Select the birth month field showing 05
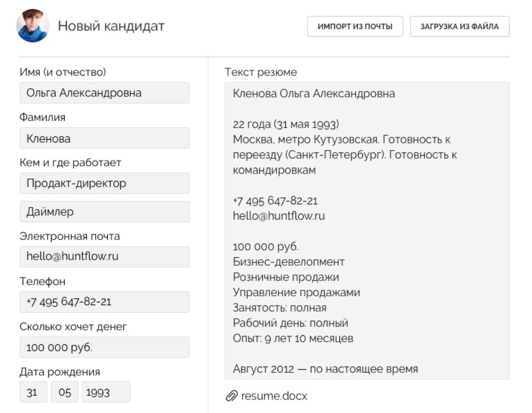This screenshot has width=532, height=413. 65,392
